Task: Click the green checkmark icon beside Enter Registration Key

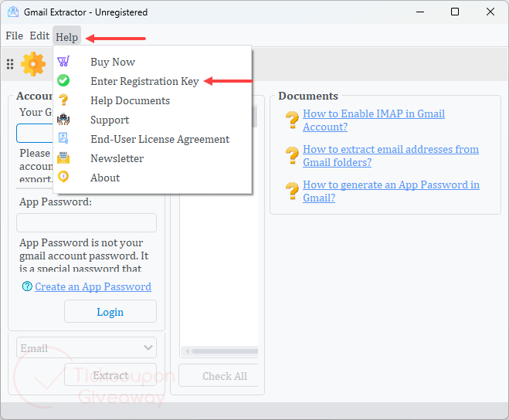Action: click(x=63, y=80)
